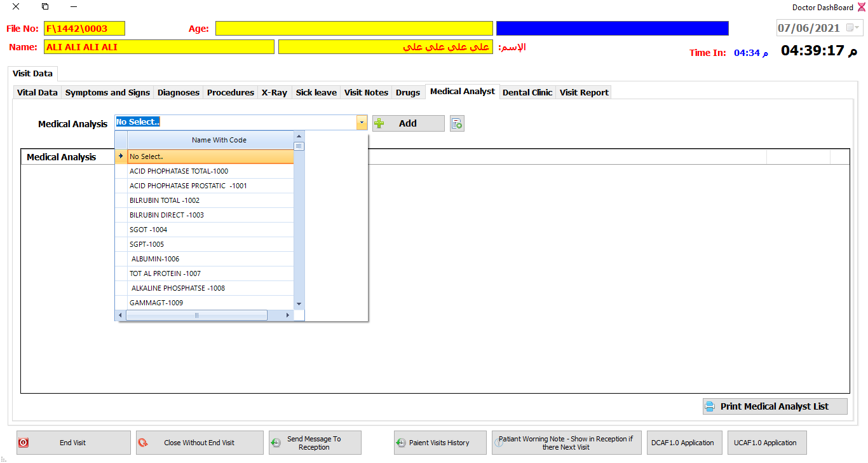Screen dimensions: 868x463
Task: Click Close Without End Visit button
Action: [x=199, y=443]
